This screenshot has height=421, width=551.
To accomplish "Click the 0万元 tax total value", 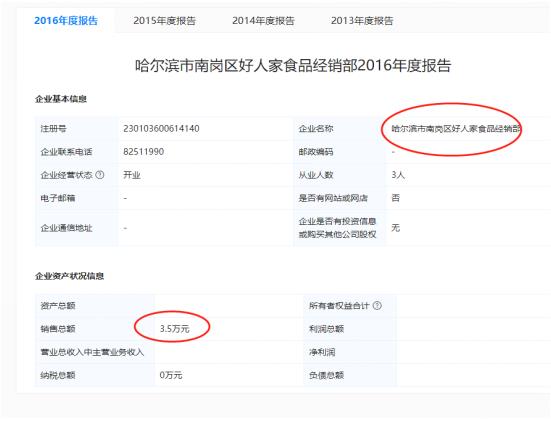I will pyautogui.click(x=171, y=375).
